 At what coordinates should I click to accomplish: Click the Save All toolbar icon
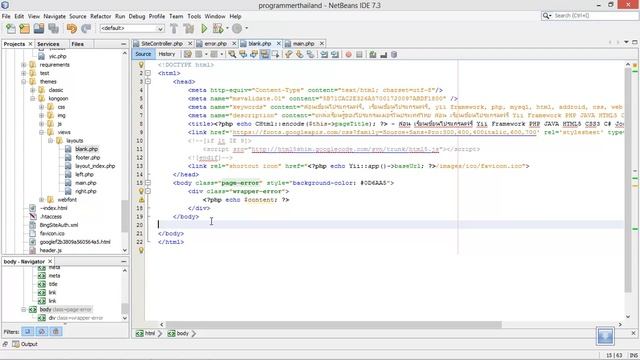click(53, 29)
